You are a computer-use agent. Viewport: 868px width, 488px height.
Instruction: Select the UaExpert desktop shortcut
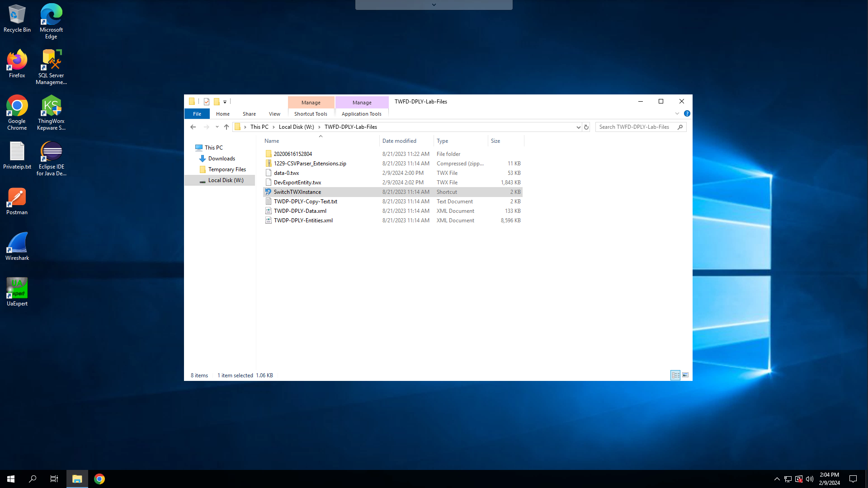[17, 292]
